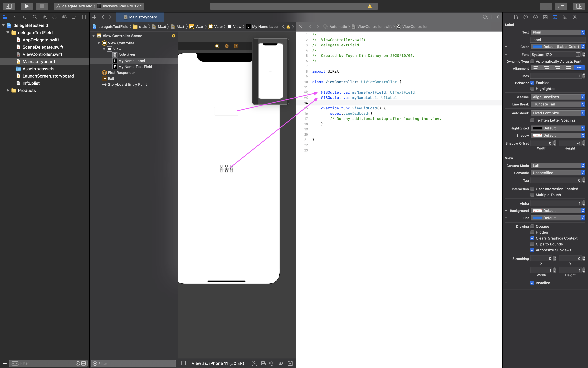Open the Library with the plus button
Viewport: 588px width, 368px height.
(x=546, y=6)
